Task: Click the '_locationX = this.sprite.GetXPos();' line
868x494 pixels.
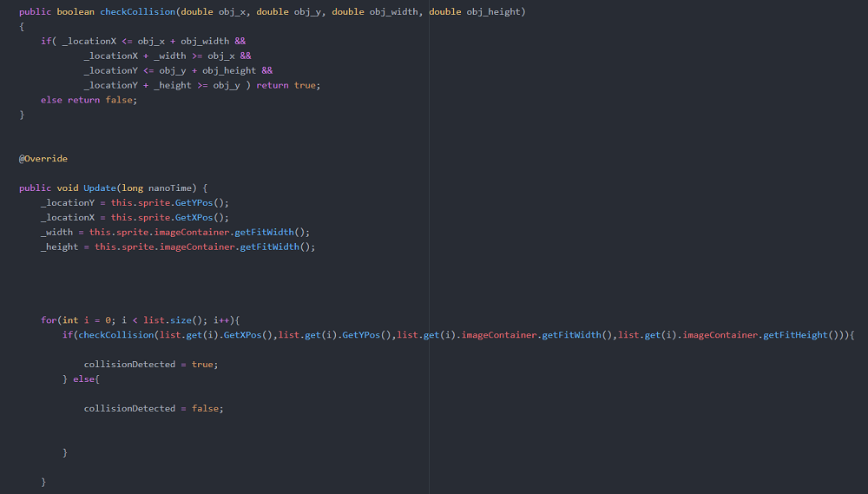Action: click(x=135, y=217)
